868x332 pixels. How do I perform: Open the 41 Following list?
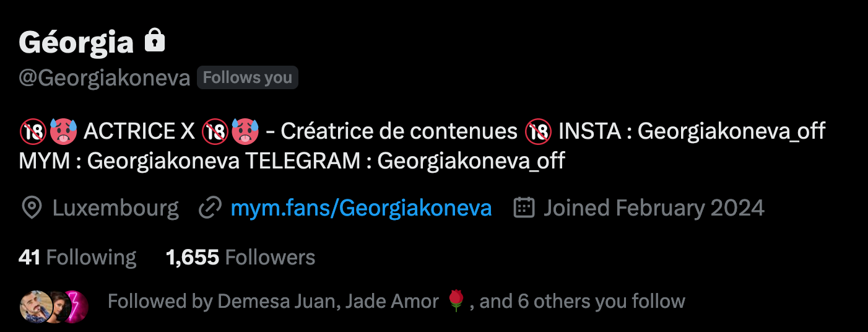(77, 257)
